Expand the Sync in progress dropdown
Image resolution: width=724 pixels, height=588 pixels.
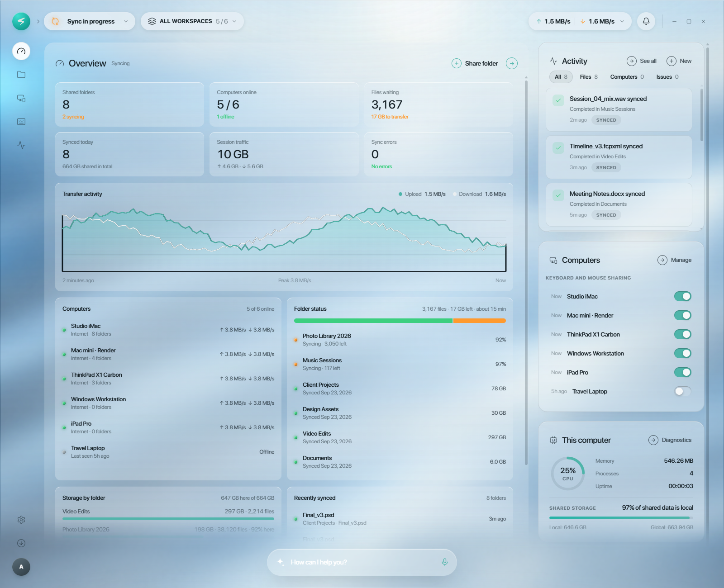click(90, 21)
